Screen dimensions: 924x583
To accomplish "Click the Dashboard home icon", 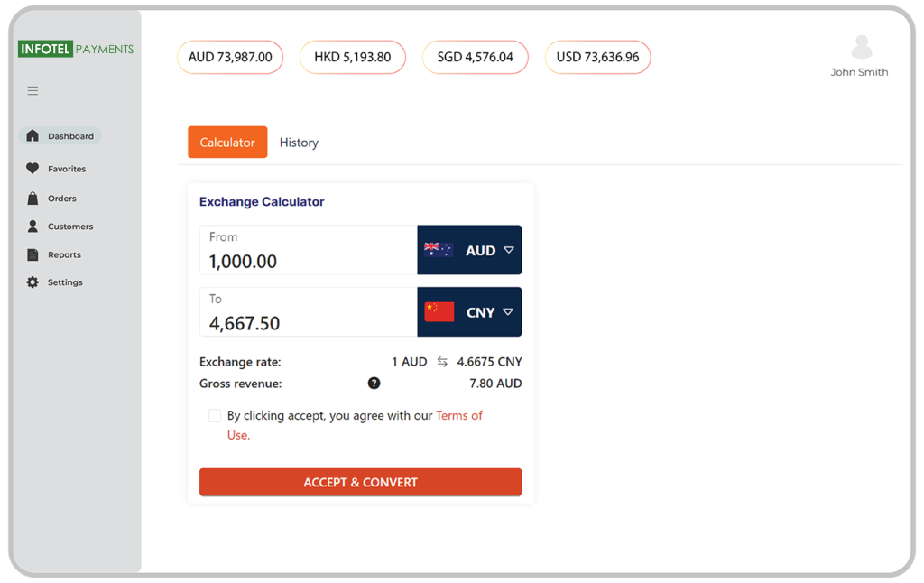I will coord(32,136).
